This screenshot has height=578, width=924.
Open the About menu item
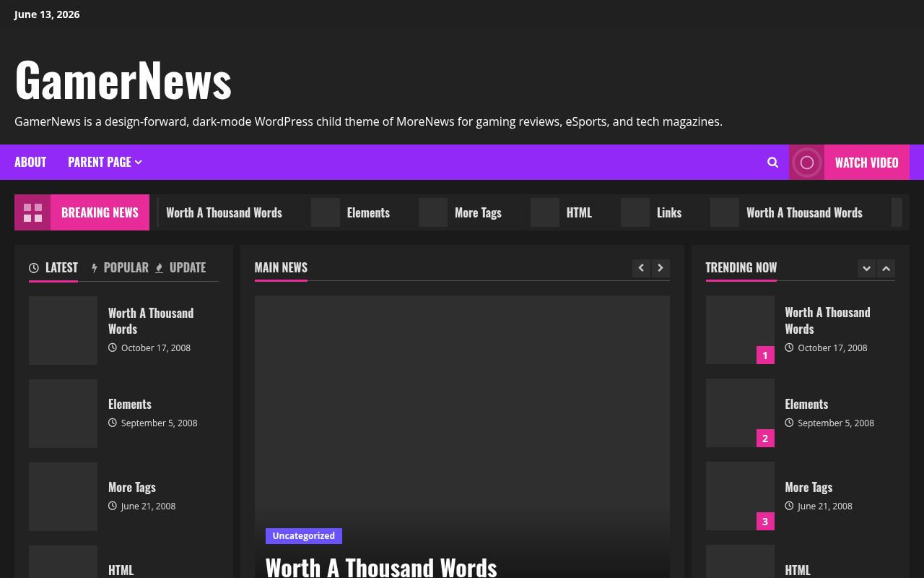pyautogui.click(x=30, y=162)
